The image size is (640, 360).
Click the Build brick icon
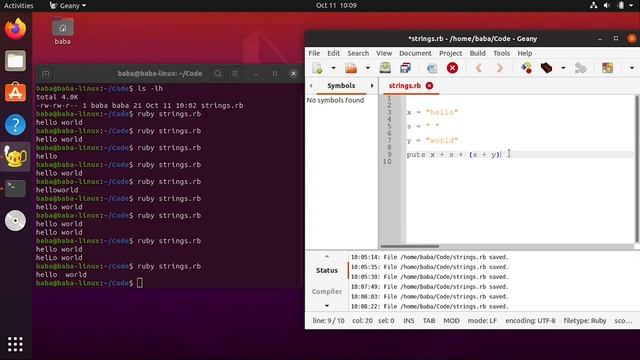pyautogui.click(x=546, y=68)
